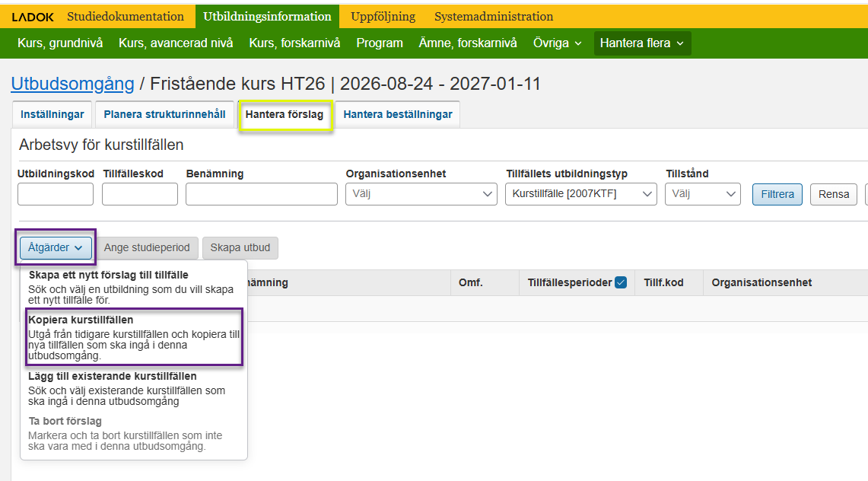Open the Åtgärder dropdown button

56,247
